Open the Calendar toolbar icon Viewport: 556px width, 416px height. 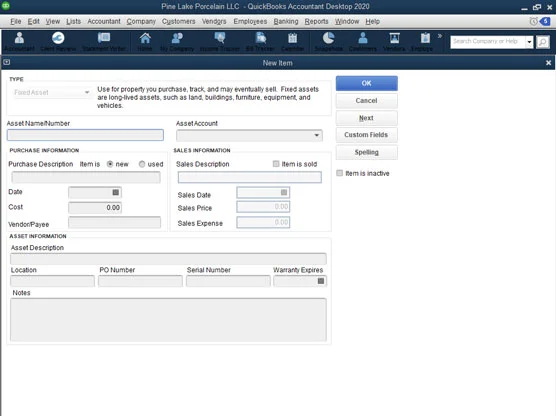coord(293,41)
